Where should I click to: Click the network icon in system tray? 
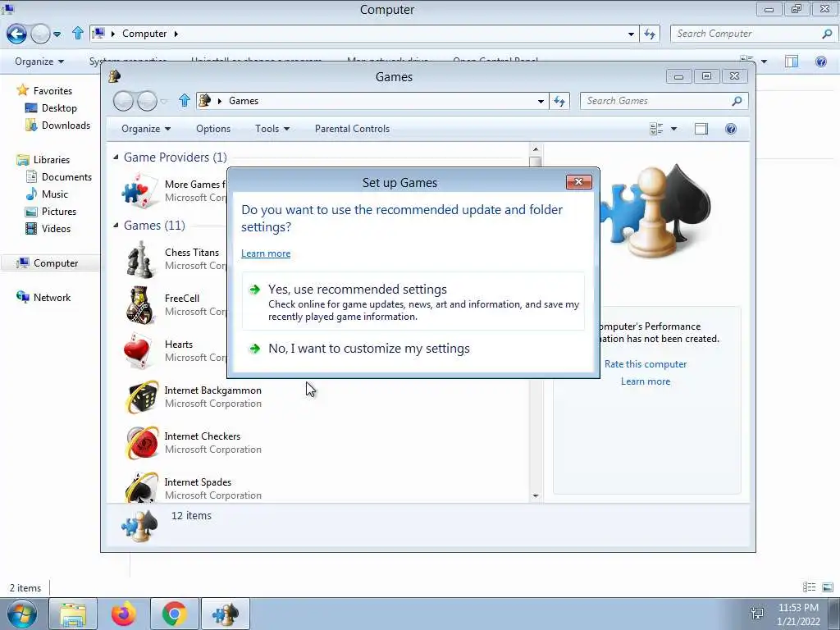coord(757,614)
